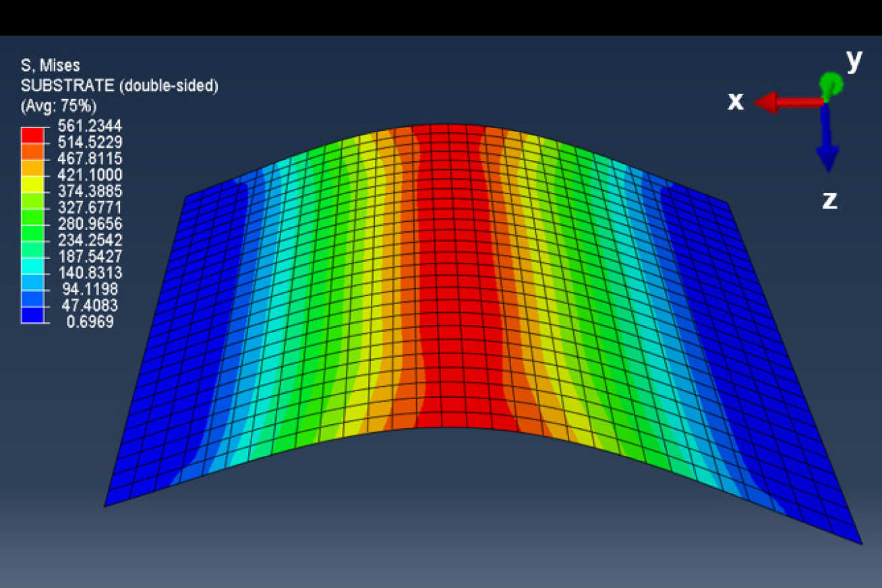Select the X axis label text
This screenshot has height=588, width=882.
735,101
